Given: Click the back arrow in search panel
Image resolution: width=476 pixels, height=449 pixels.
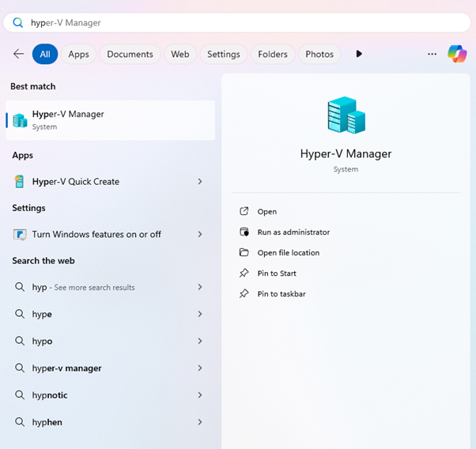Looking at the screenshot, I should click(x=19, y=54).
